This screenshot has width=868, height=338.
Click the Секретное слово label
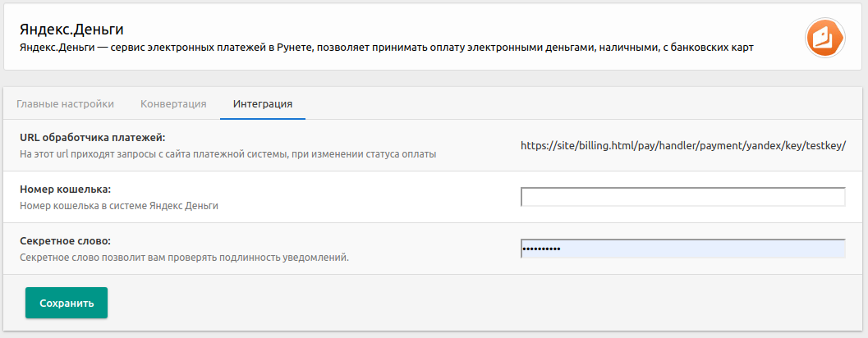pyautogui.click(x=65, y=240)
